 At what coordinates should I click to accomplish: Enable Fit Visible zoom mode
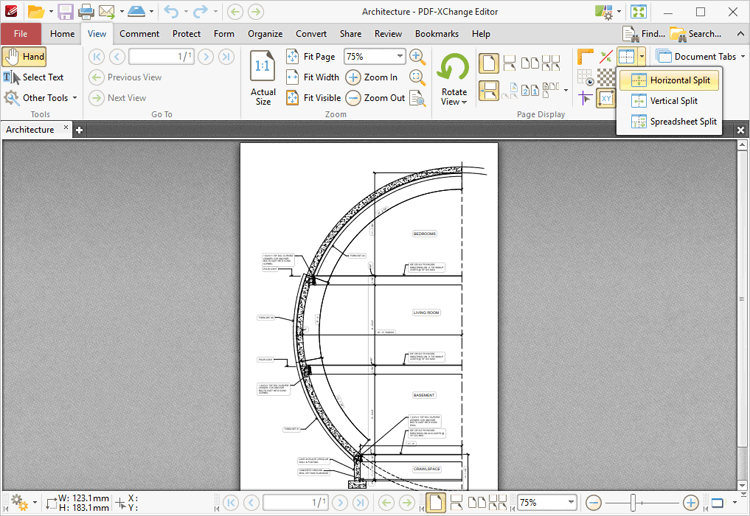click(x=313, y=98)
